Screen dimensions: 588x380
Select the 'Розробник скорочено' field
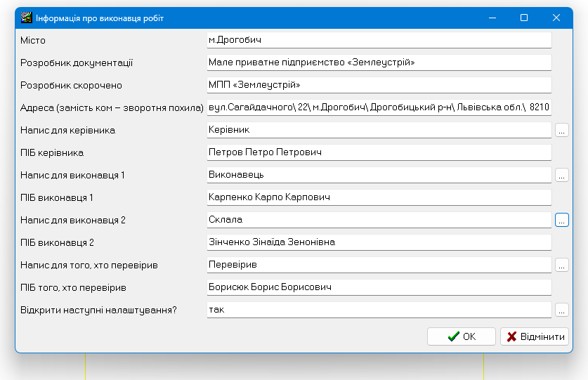(x=379, y=85)
